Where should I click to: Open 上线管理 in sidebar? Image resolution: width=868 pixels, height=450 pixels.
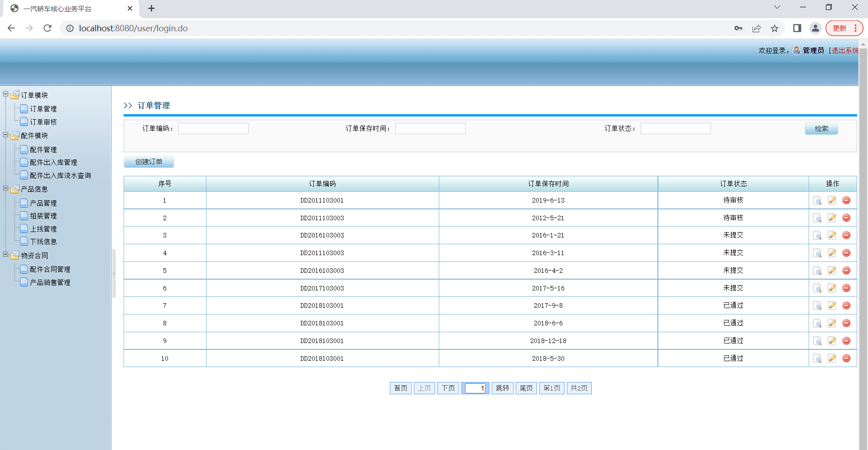43,229
